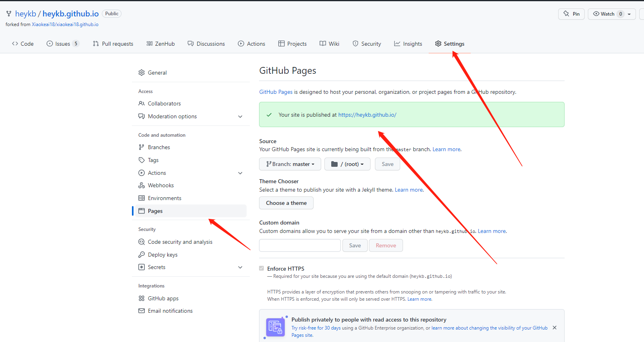This screenshot has width=644, height=342.
Task: Click the Save button beside folder dropdown
Action: pyautogui.click(x=387, y=164)
